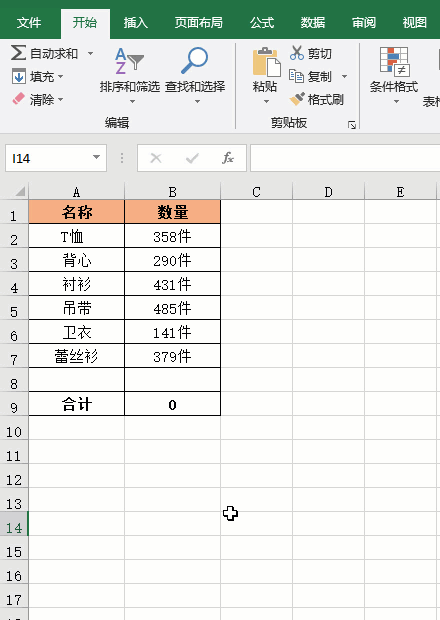
Task: Click the Copy (复制) icon
Action: click(x=296, y=76)
